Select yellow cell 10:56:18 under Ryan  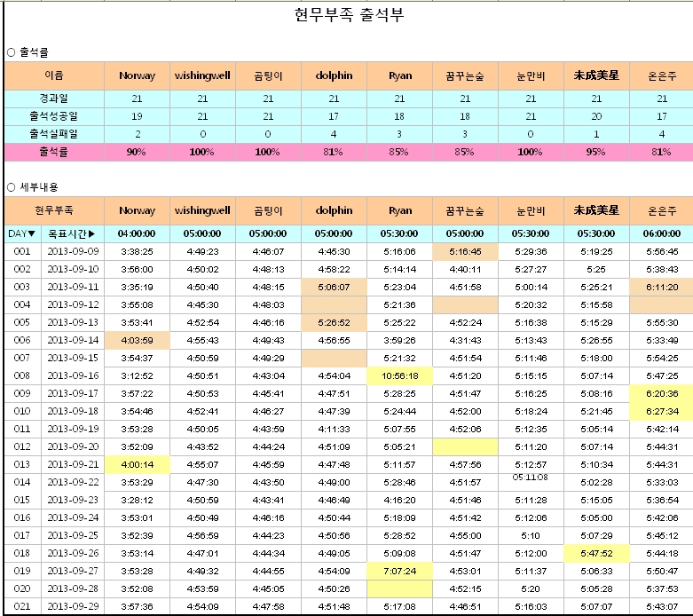tap(399, 375)
